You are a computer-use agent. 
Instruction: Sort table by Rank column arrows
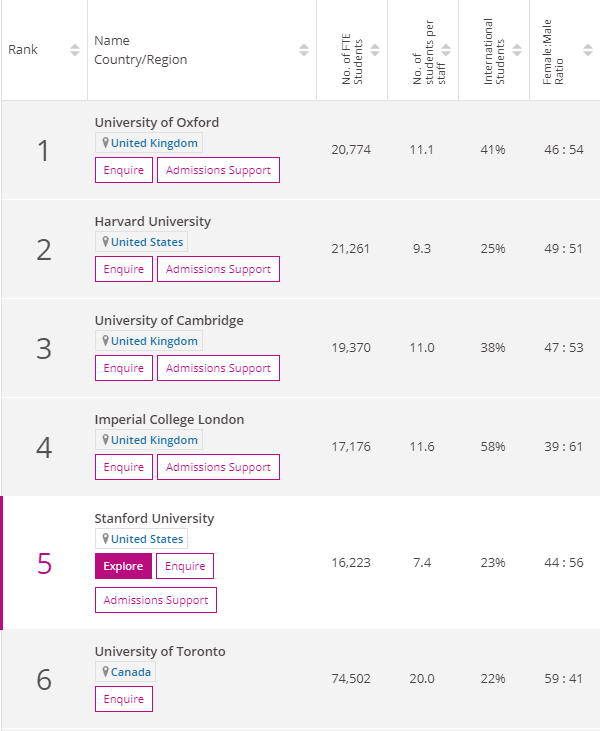75,50
